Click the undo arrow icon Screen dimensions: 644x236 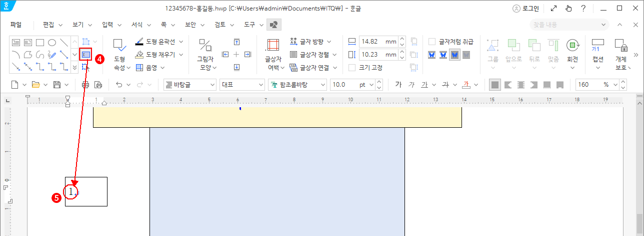(118, 85)
